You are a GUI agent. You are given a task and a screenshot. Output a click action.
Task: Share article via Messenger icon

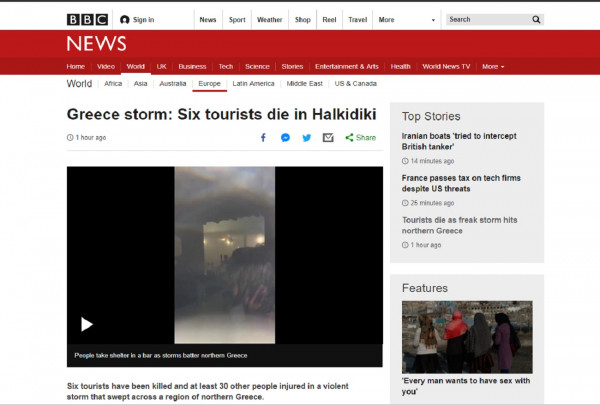tap(286, 137)
